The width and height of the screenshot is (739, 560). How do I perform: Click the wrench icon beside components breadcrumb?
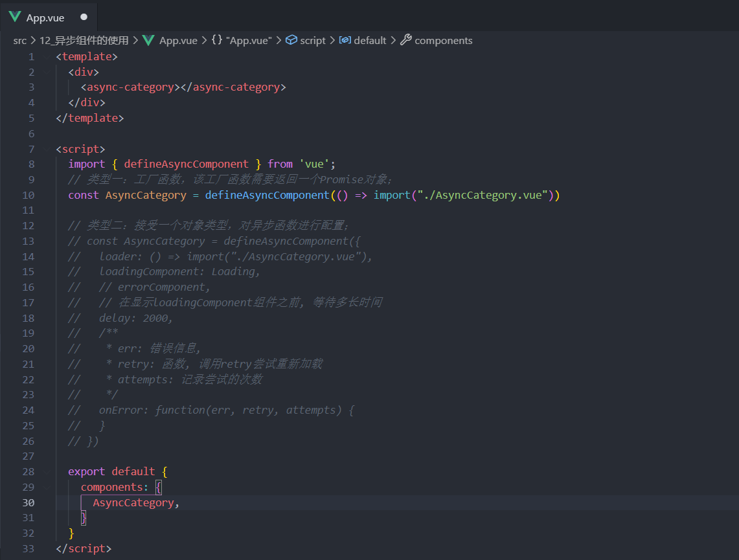point(406,40)
